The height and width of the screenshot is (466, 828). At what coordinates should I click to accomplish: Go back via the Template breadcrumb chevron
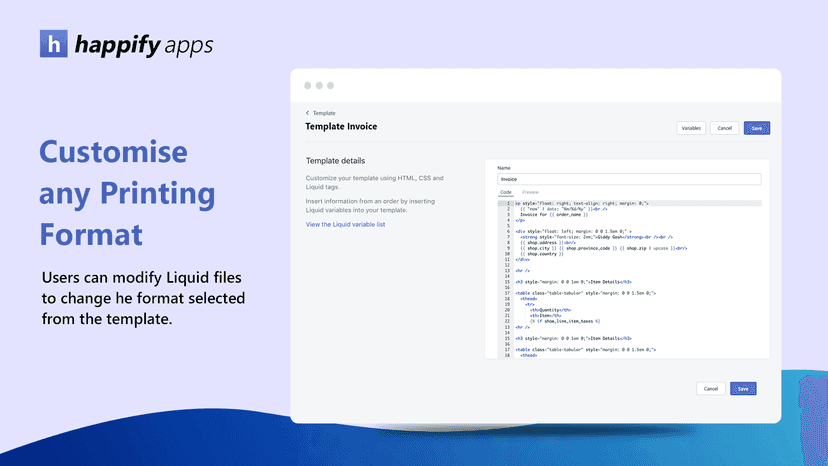point(307,113)
